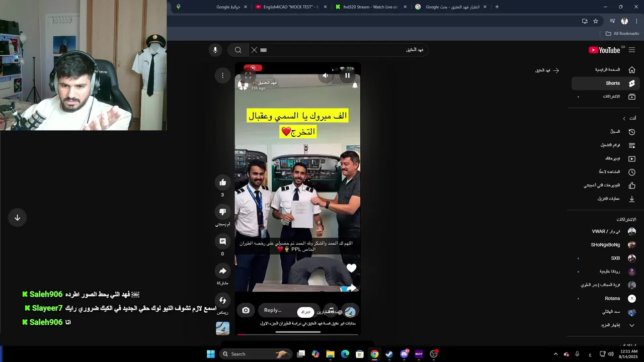Screen dimensions: 644x362
Task: Pause the playing short
Action: coord(347,75)
